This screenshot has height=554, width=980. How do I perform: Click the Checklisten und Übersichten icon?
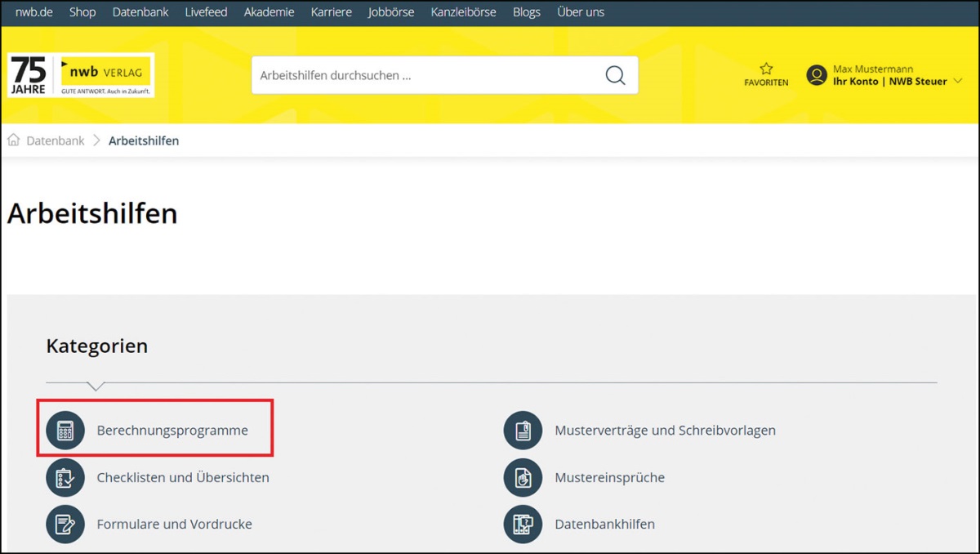[65, 478]
